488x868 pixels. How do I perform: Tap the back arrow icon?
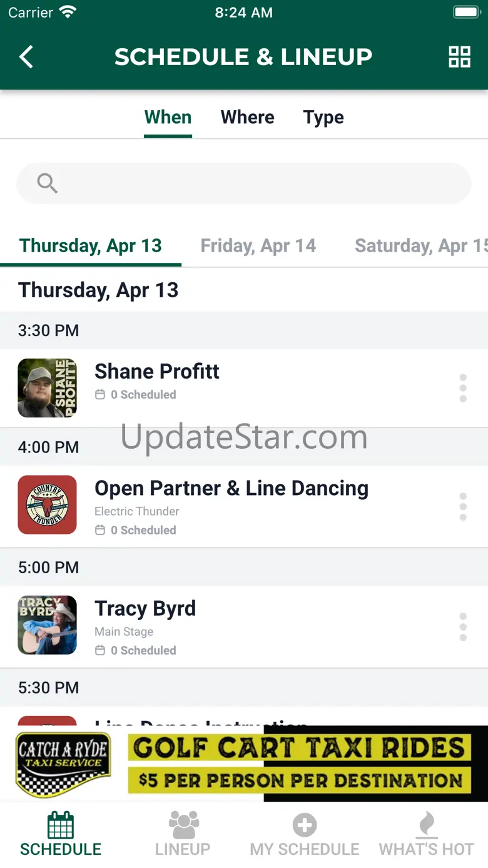26,57
